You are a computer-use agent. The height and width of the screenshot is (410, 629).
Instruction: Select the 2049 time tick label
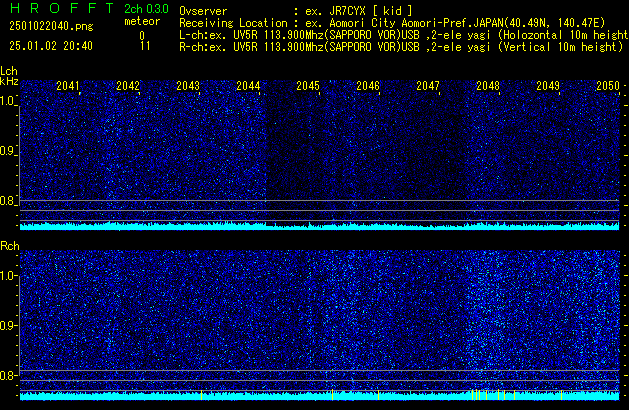[548, 86]
